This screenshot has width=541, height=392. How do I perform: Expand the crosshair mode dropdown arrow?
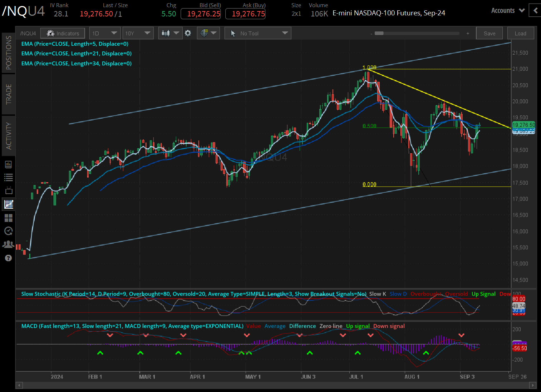point(213,33)
